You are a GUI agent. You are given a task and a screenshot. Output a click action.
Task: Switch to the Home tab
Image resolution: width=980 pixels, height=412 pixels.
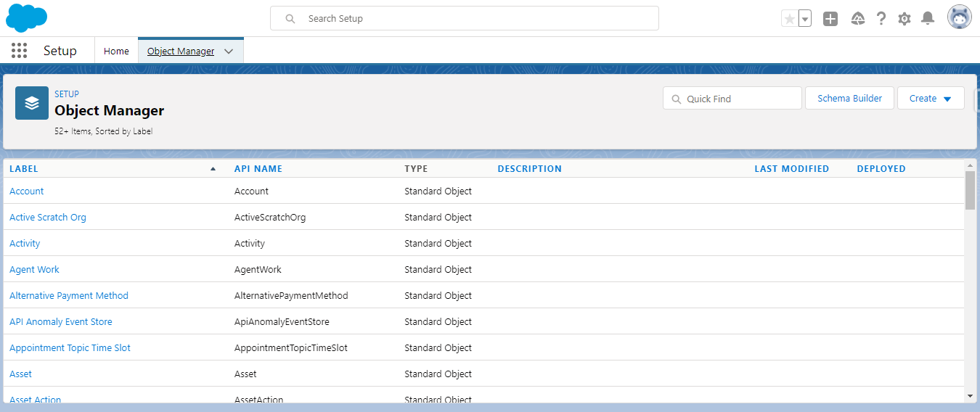click(116, 51)
